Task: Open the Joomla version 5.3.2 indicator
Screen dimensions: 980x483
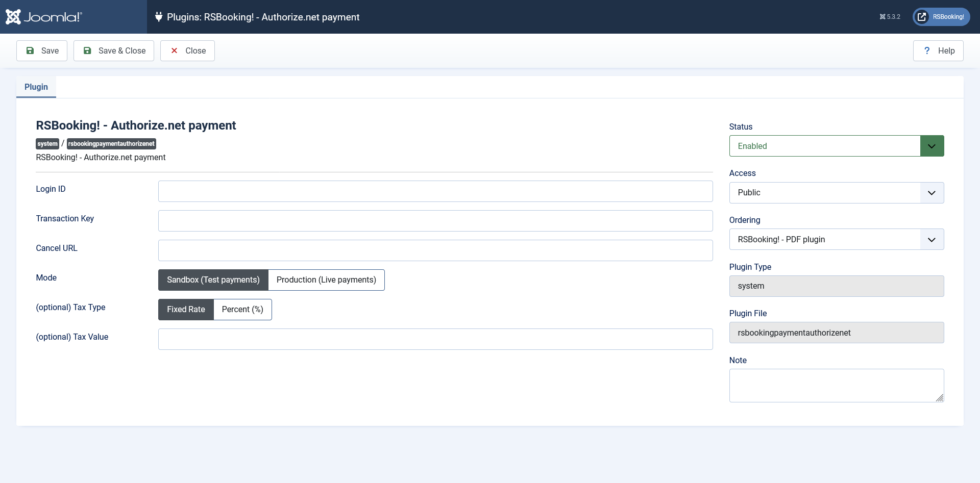Action: pos(890,17)
